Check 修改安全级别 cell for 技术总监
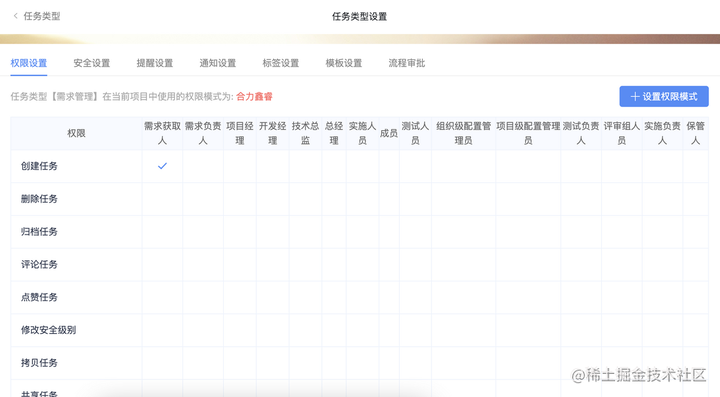This screenshot has height=397, width=720. [x=305, y=330]
